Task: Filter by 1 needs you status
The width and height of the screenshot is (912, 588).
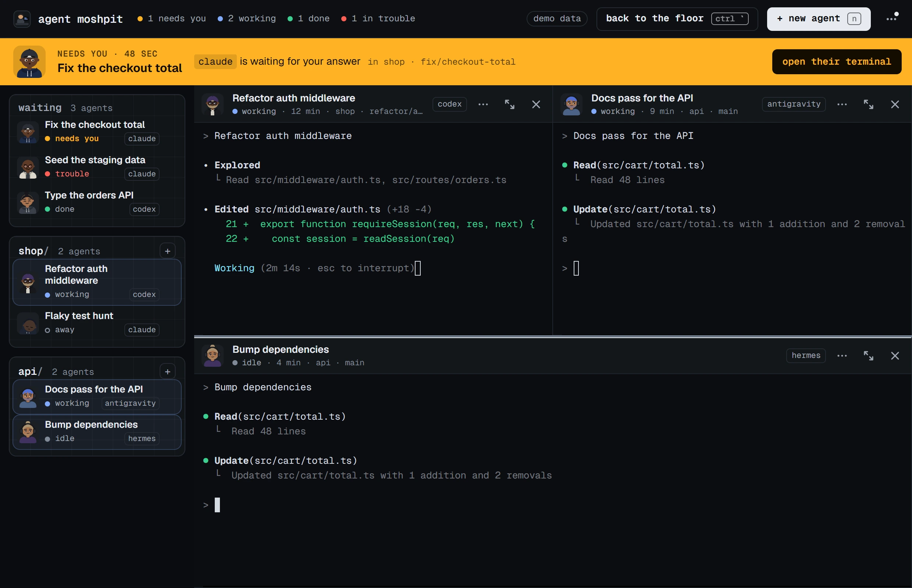Action: click(x=171, y=19)
